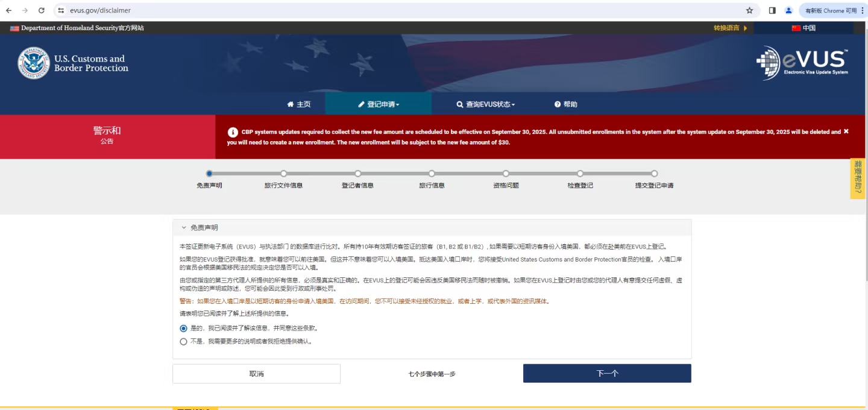Screen dimensions: 868x410
Task: Open the 转换语言 language switcher
Action: pyautogui.click(x=730, y=28)
